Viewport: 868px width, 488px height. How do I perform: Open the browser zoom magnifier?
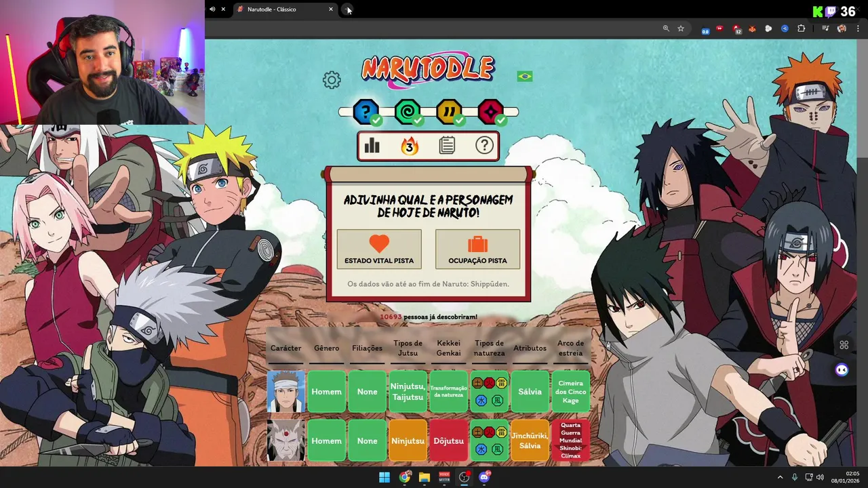(x=666, y=28)
